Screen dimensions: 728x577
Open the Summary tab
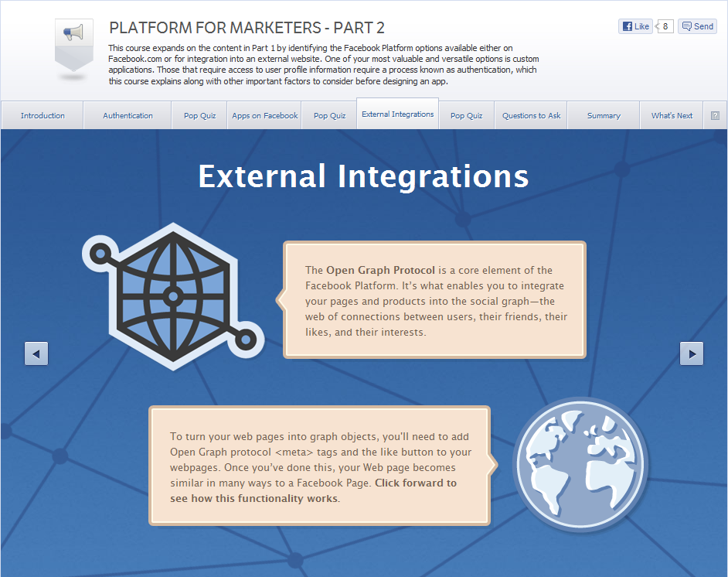tap(604, 115)
